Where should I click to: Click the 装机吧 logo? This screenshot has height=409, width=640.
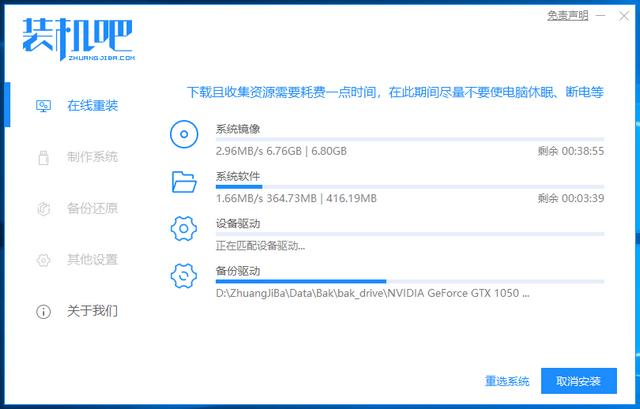pyautogui.click(x=76, y=38)
